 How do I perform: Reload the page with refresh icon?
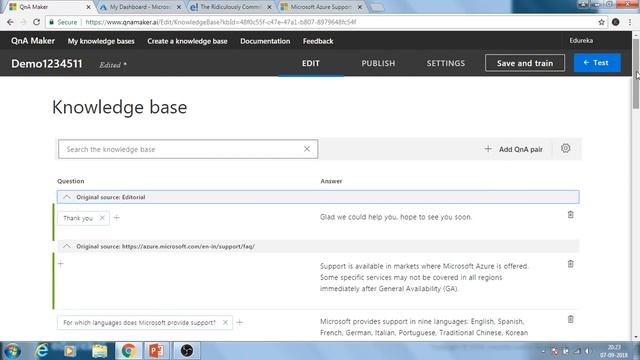(36, 22)
